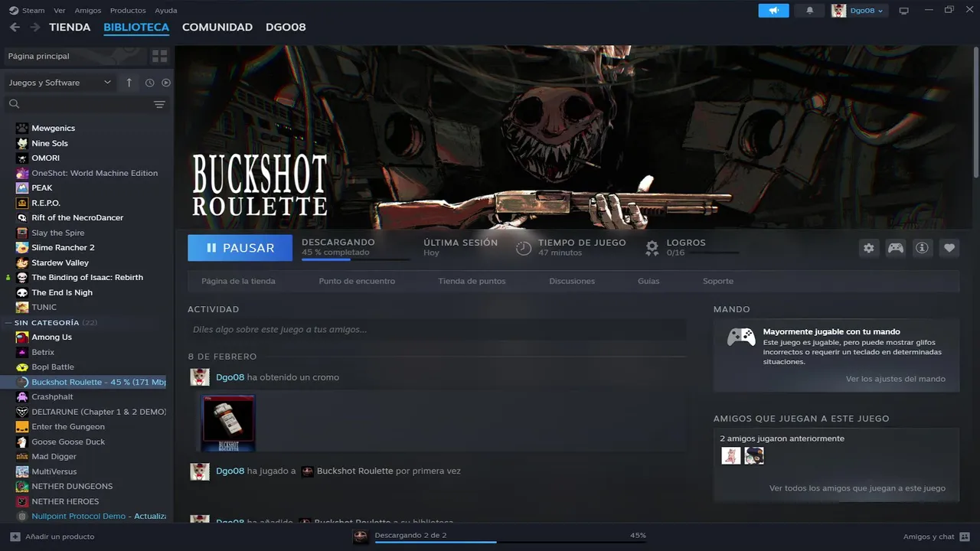Open the Steam menu
Image resolution: width=980 pixels, height=551 pixels.
[x=33, y=11]
